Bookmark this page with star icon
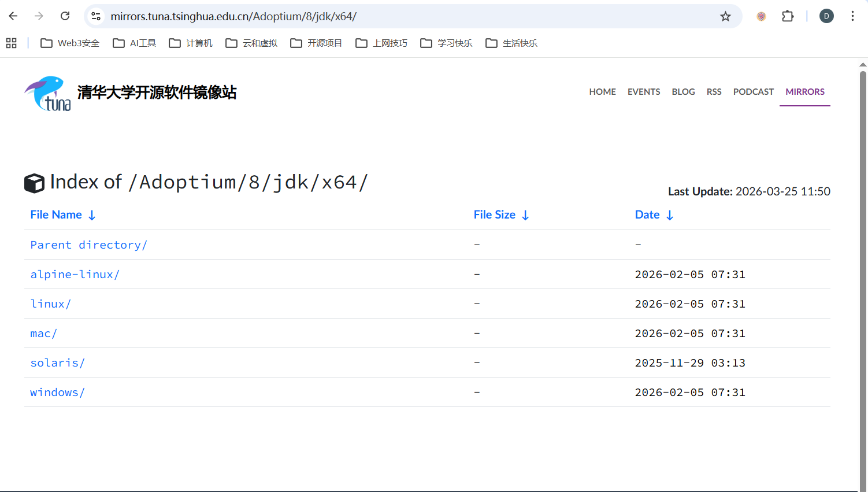 (725, 16)
